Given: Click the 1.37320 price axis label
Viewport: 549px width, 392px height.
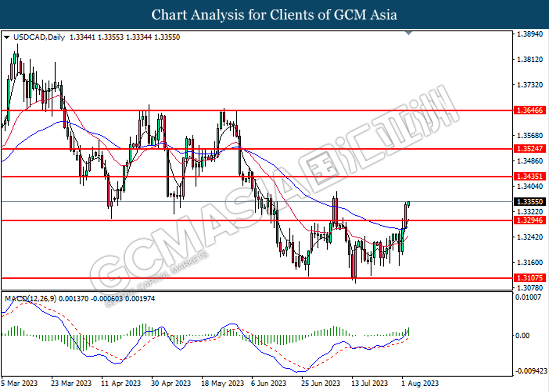Looking at the screenshot, I should (530, 85).
